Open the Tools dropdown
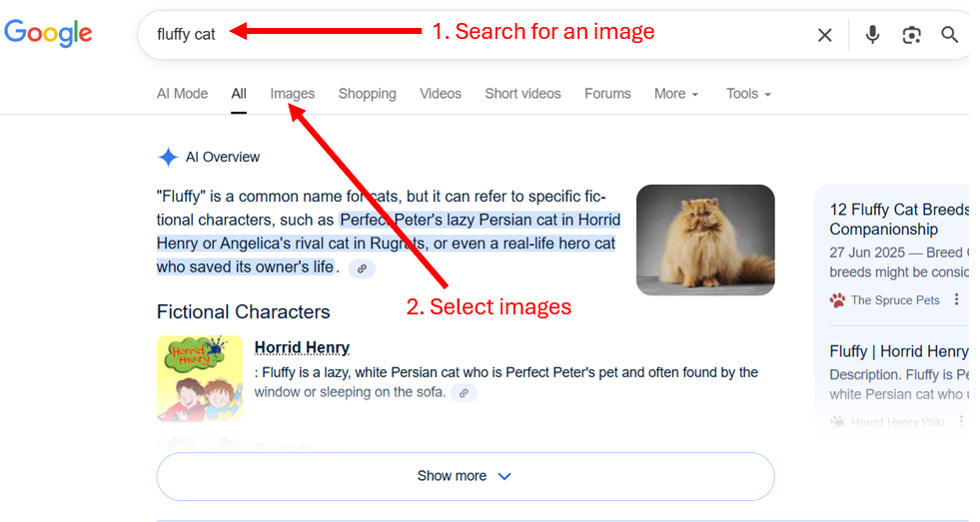980x522 pixels. coord(747,94)
